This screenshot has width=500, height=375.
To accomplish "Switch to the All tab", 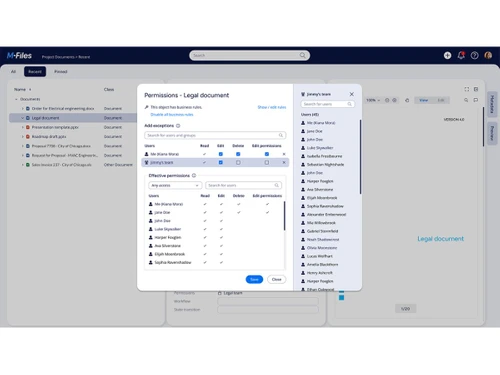I will (x=13, y=72).
